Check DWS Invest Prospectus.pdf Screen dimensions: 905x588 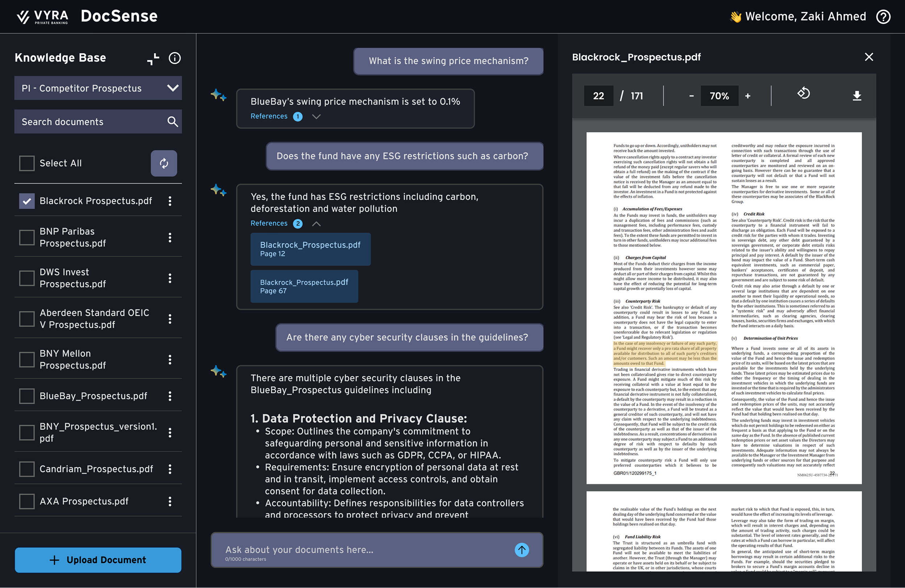point(27,278)
